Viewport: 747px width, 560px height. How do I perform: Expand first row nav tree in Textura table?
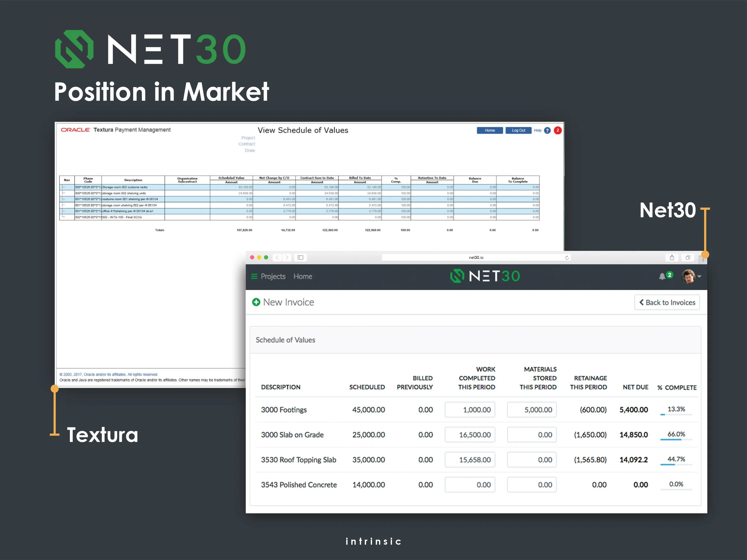pos(63,187)
